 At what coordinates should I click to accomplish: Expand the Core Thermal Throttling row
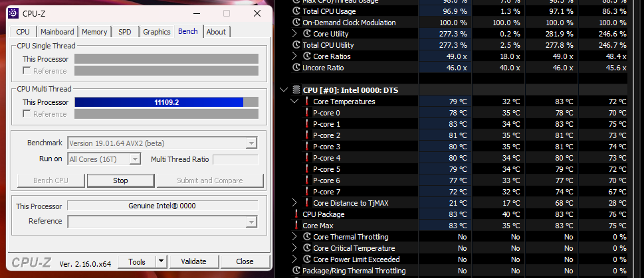point(294,237)
